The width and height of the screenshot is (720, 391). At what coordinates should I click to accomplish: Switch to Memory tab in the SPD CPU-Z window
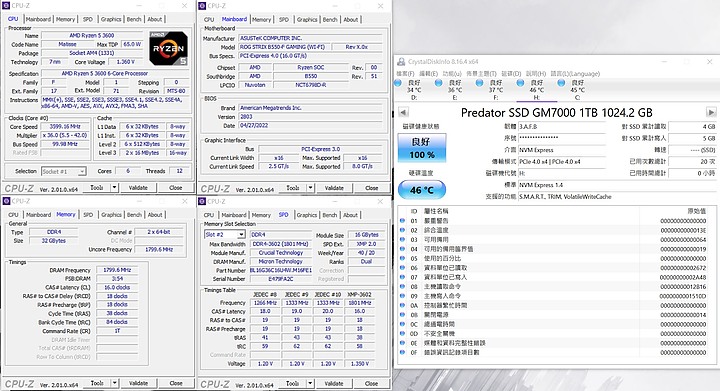click(261, 215)
